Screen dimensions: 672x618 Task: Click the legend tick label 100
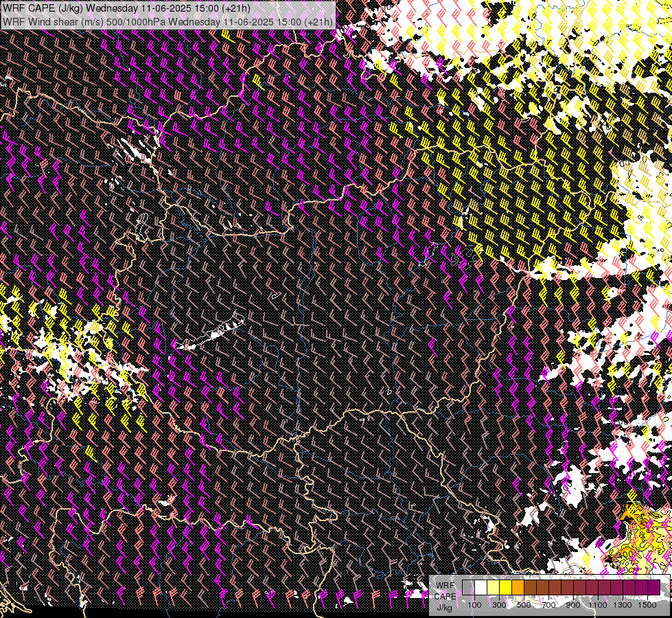tap(474, 605)
